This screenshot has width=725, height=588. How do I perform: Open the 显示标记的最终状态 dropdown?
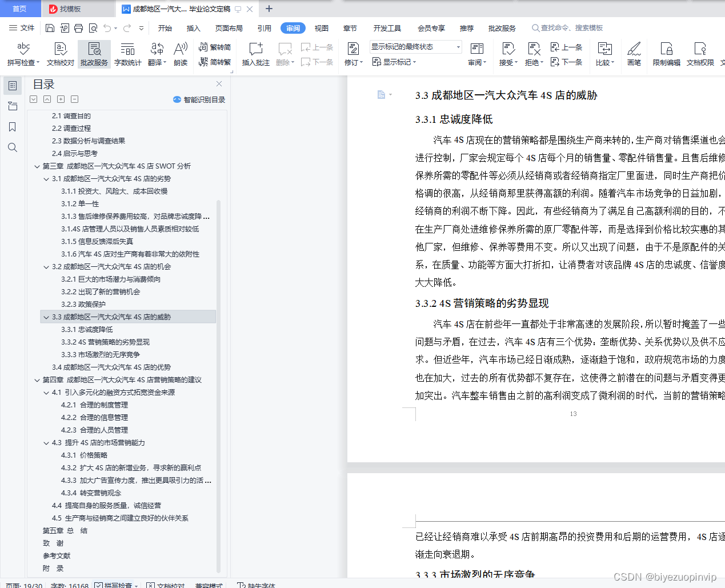[415, 47]
